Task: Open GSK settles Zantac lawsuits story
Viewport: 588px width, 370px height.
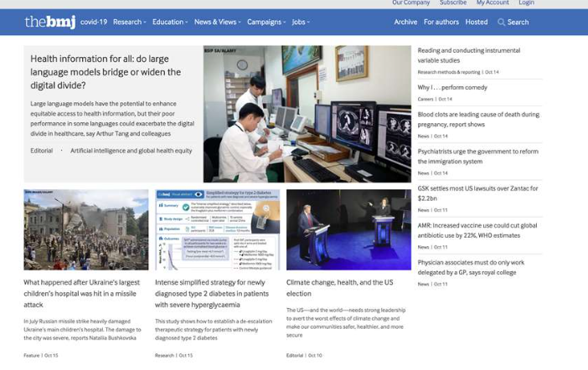Action: (x=477, y=193)
